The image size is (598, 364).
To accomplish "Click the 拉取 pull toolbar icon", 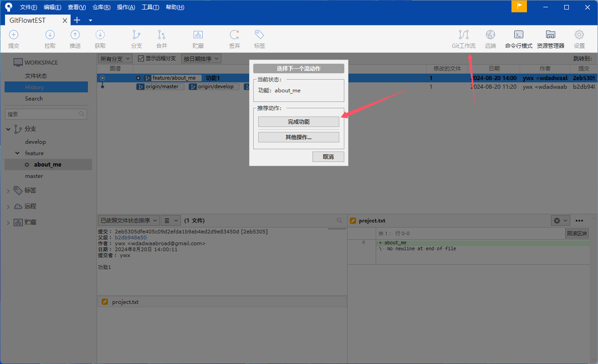I will tap(50, 35).
